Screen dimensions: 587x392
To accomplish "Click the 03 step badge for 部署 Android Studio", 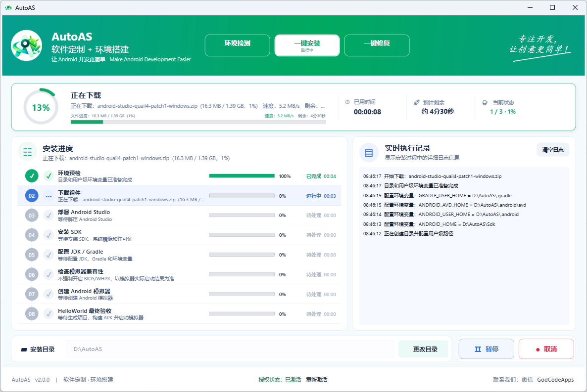I will point(32,216).
